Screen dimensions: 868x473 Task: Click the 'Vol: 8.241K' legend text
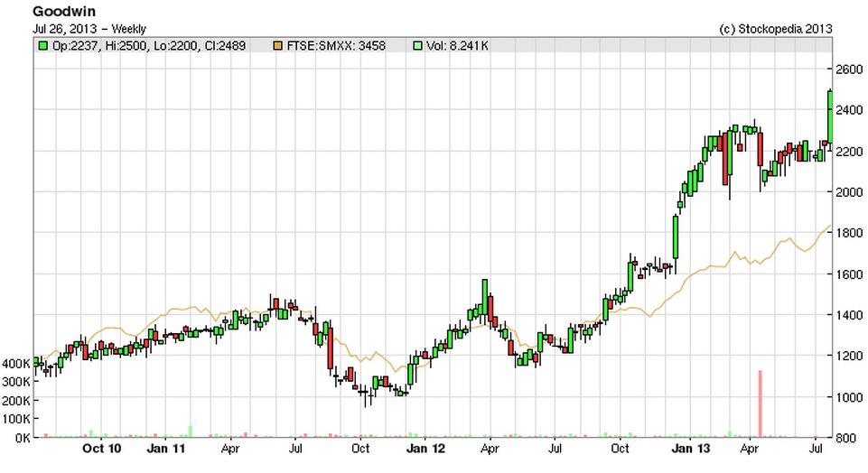pos(457,46)
